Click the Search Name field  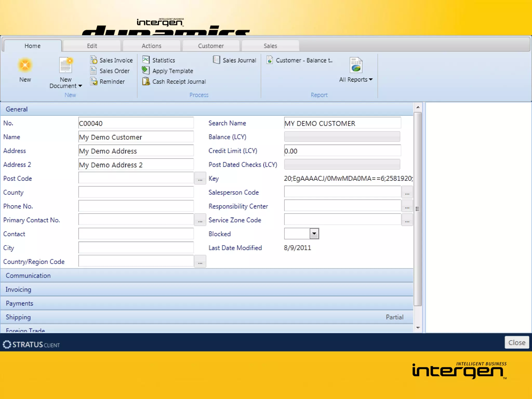[342, 123]
